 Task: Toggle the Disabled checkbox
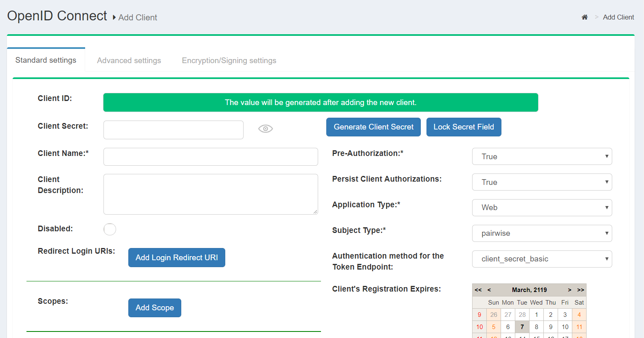click(x=110, y=229)
